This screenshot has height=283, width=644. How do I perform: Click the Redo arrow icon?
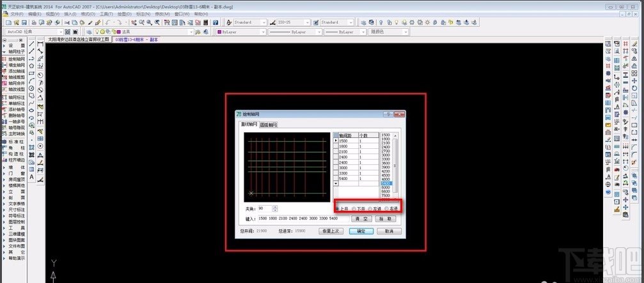120,22
